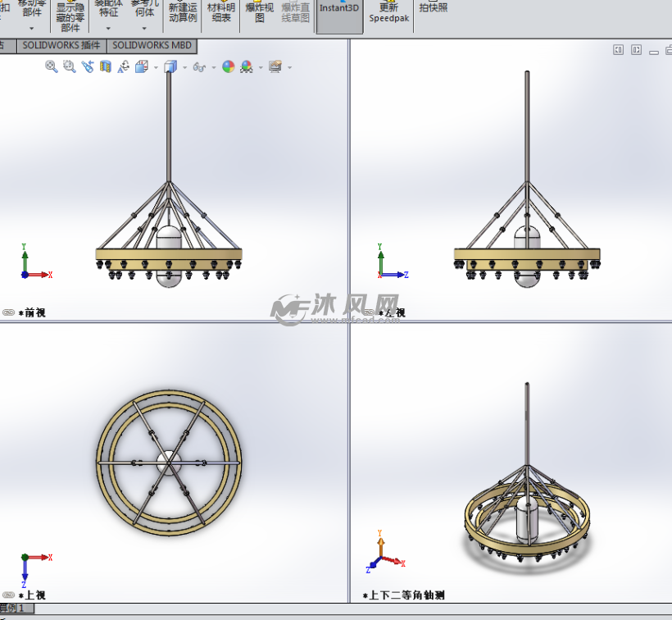
Task: Click the 爆炸直线草图 button
Action: coord(296,12)
